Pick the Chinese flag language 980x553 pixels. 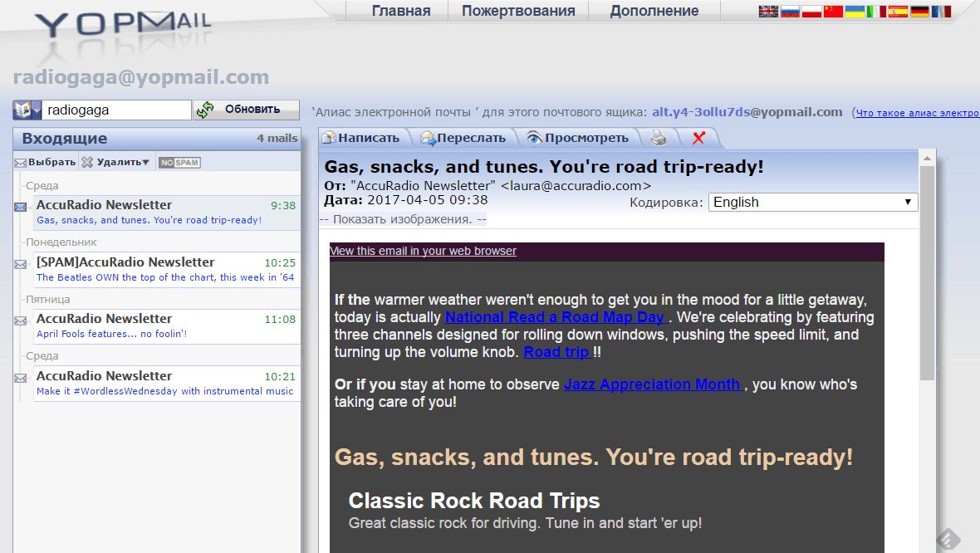point(833,12)
